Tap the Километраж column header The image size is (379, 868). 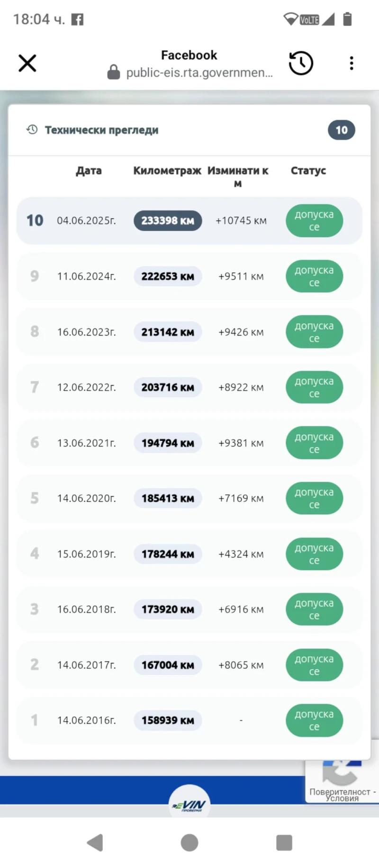tap(167, 170)
